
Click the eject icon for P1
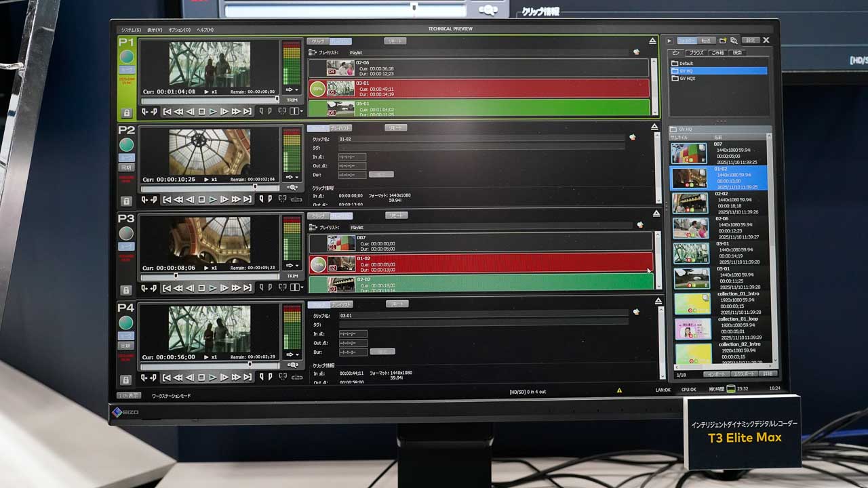[652, 41]
